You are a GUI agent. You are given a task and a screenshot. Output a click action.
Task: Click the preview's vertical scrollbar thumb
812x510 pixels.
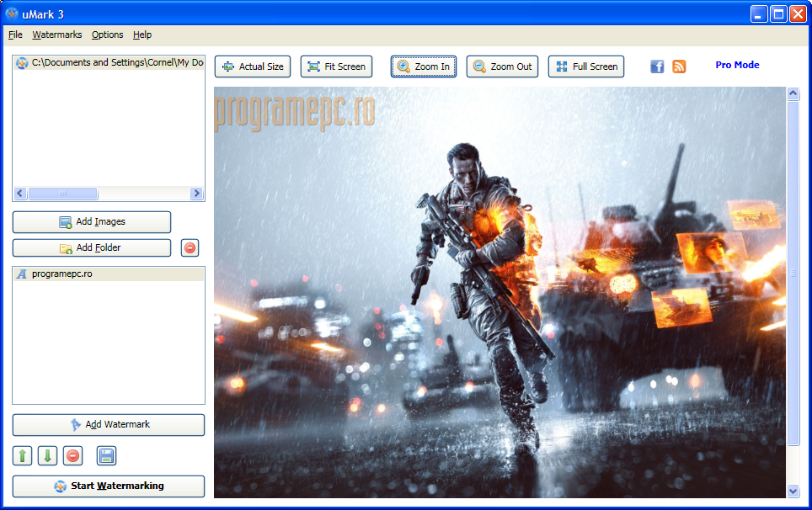(793, 274)
